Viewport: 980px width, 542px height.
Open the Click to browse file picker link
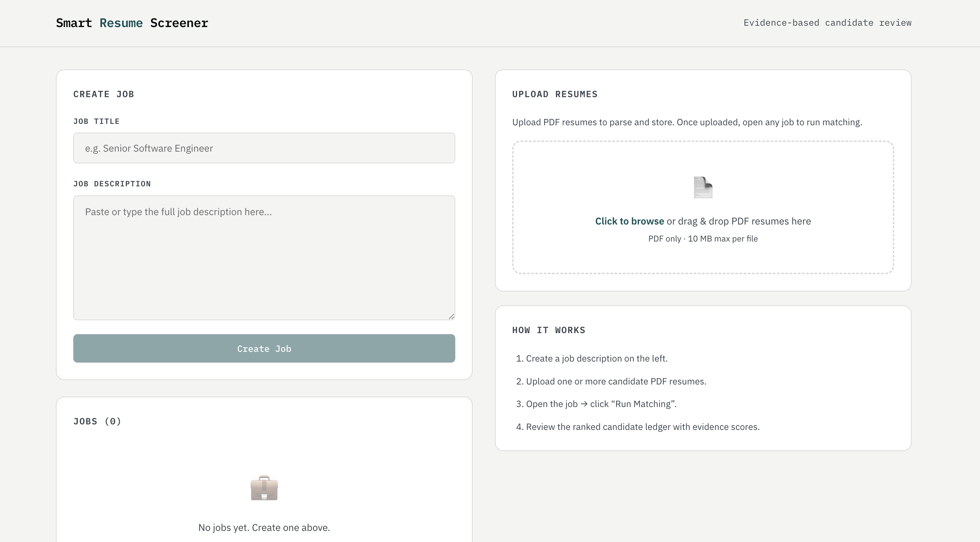point(629,221)
